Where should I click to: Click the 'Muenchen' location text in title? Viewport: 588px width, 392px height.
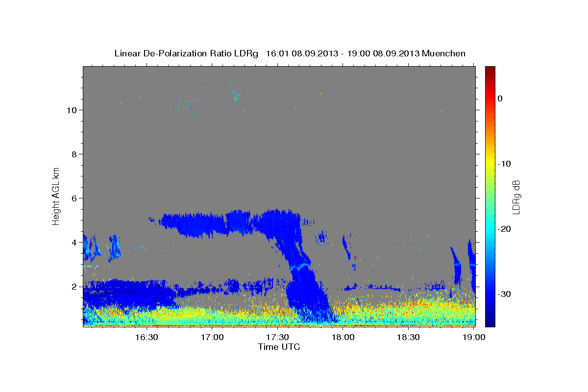(x=444, y=53)
